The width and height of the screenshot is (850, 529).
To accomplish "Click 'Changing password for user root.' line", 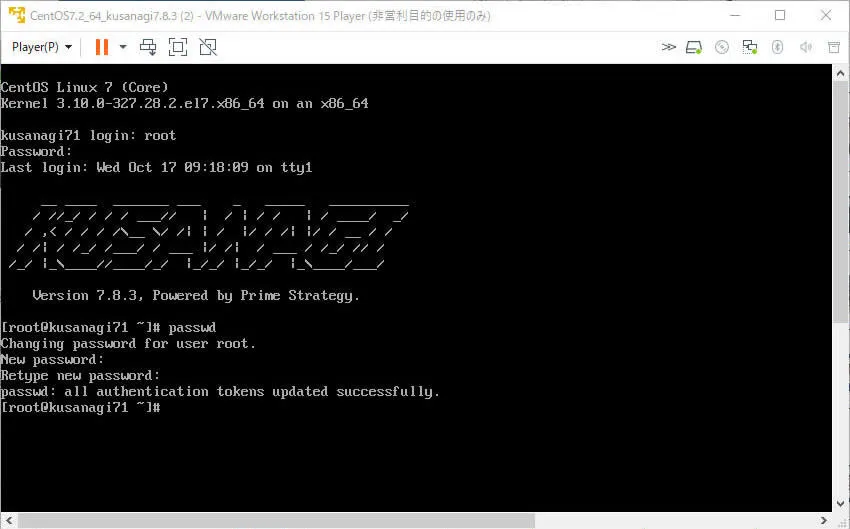I will pyautogui.click(x=128, y=344).
